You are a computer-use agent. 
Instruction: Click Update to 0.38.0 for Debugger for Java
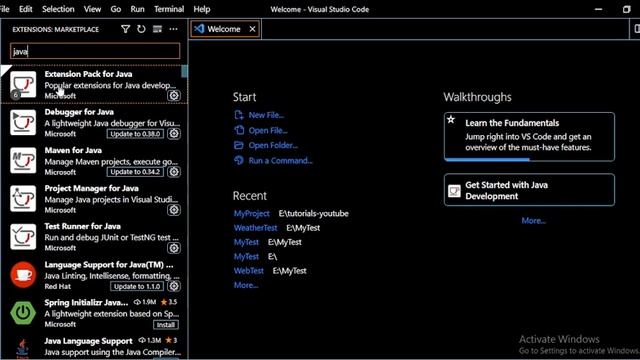pos(135,133)
